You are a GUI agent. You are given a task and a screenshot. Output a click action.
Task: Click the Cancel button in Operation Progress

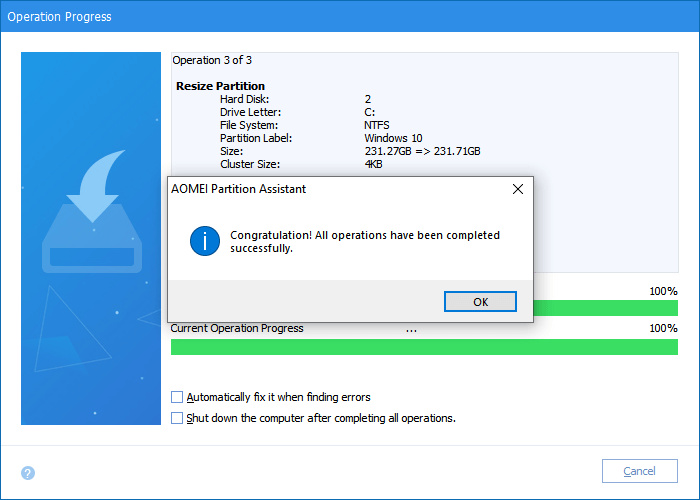(640, 471)
